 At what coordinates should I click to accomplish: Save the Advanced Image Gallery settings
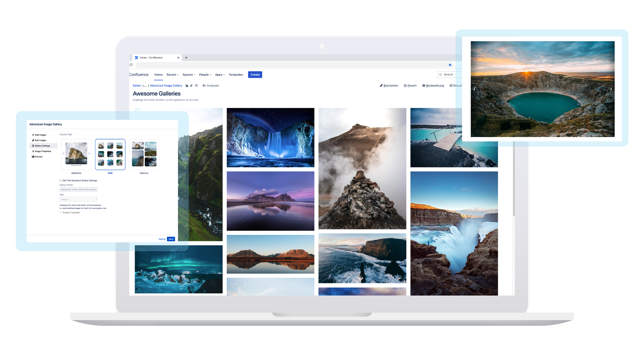coord(171,239)
